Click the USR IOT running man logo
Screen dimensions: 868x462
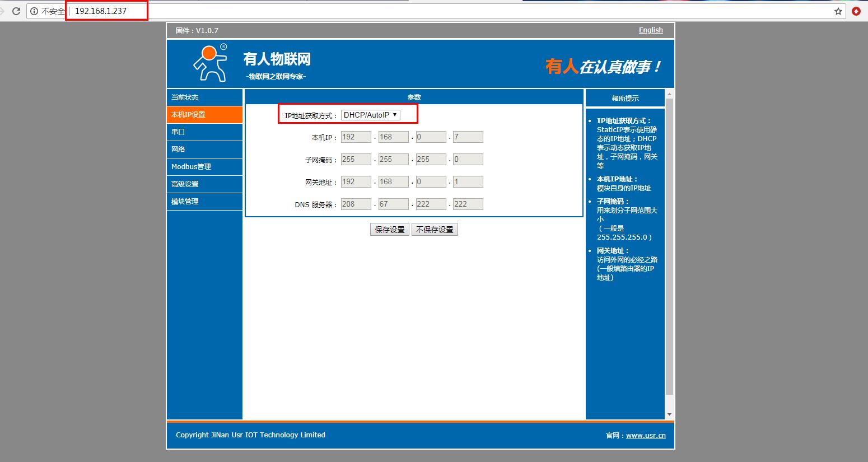[x=210, y=63]
